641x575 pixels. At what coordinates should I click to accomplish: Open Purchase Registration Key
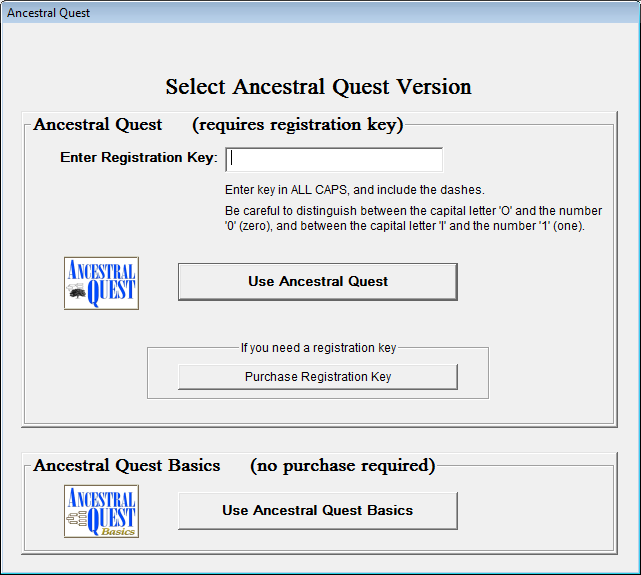pyautogui.click(x=318, y=376)
